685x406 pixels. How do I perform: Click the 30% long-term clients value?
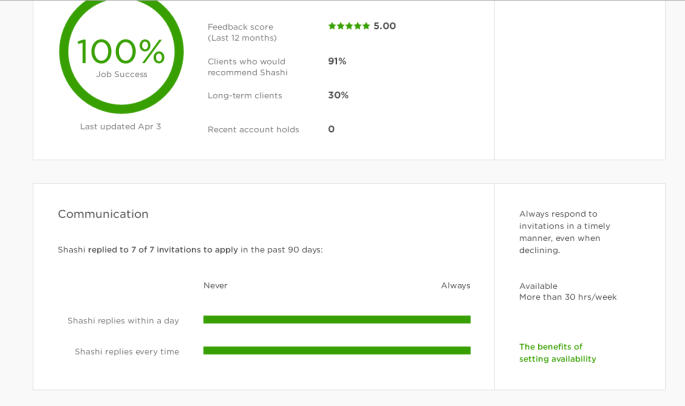click(338, 95)
